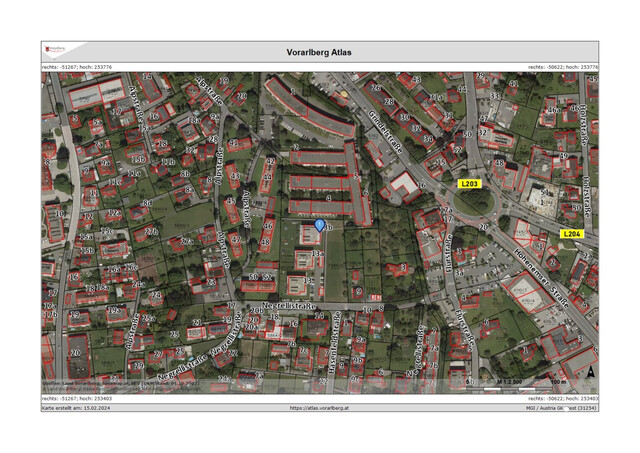640x453 pixels.
Task: Click the Grindelstraße street label
Action: (x=386, y=132)
